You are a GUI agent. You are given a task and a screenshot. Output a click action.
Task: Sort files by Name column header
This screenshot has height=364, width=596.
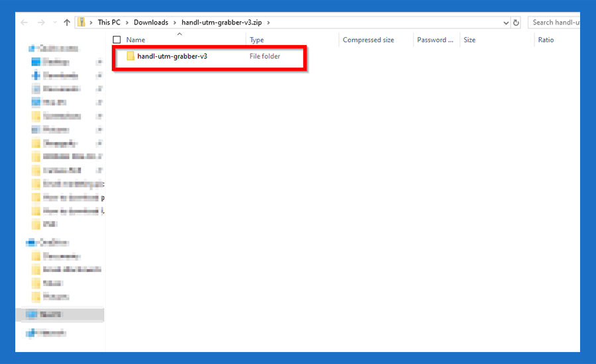pyautogui.click(x=136, y=40)
